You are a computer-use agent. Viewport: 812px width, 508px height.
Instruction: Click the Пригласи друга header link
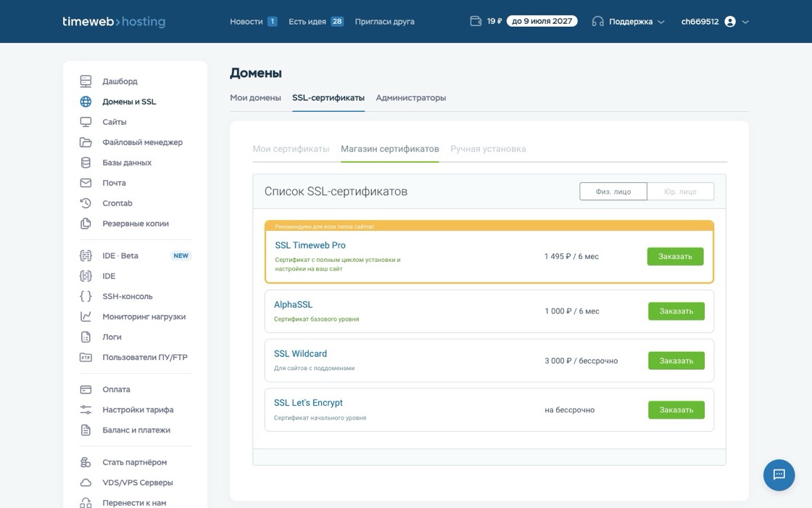tap(384, 21)
